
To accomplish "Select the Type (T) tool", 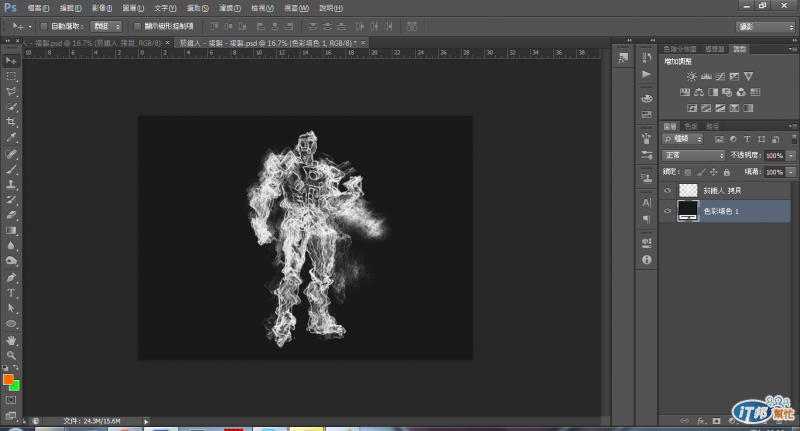I will tap(11, 292).
